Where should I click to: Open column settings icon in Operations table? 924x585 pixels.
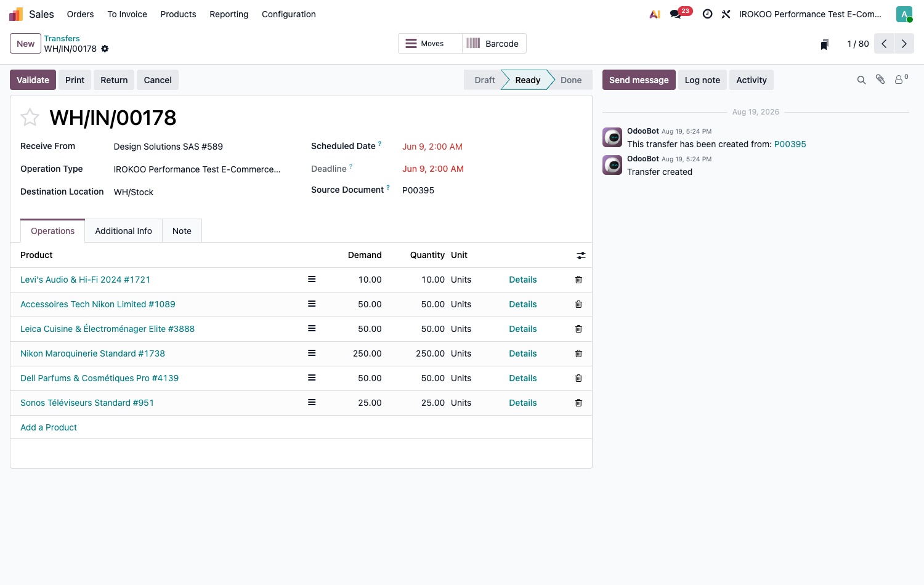click(x=581, y=256)
